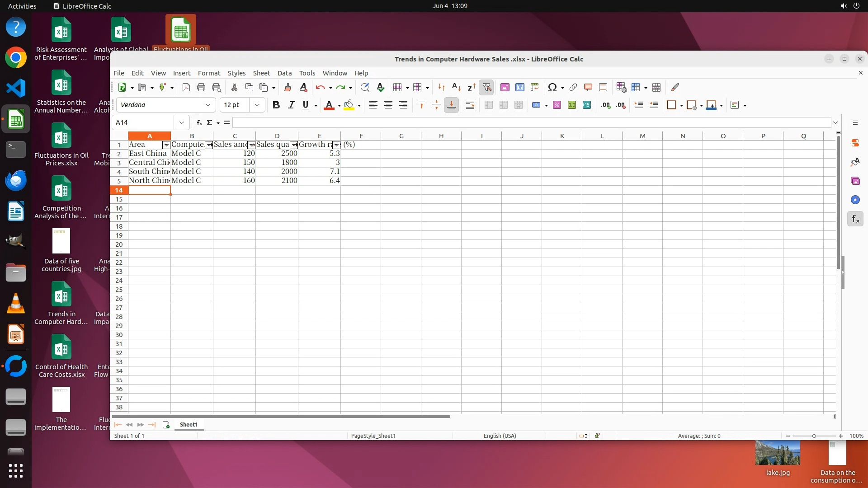The height and width of the screenshot is (488, 868).
Task: Click the Insert Image icon
Action: coord(505,88)
